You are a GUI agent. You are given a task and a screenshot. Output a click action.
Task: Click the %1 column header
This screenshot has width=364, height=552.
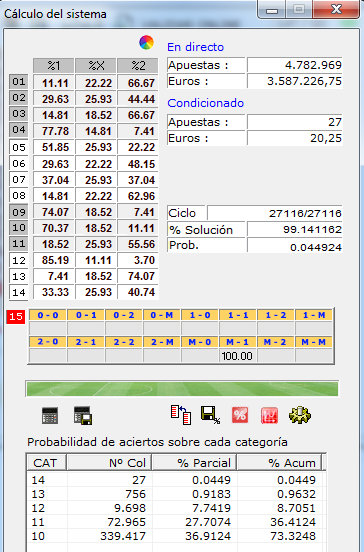click(54, 65)
